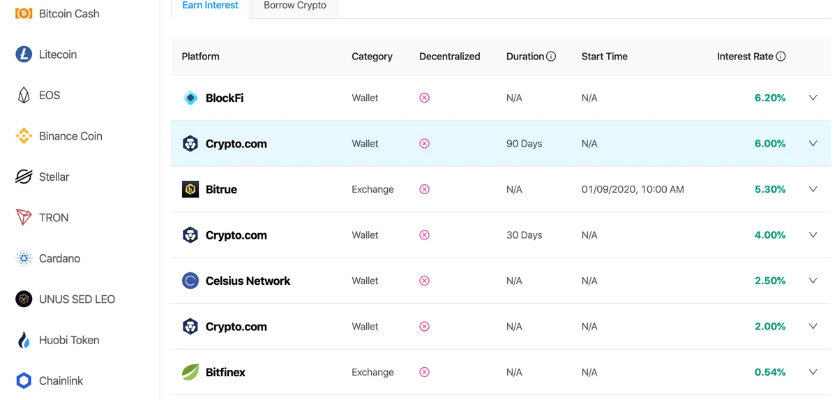Viewport: 837px width, 400px height.
Task: Click the Chainlink hexagon icon
Action: (x=23, y=380)
